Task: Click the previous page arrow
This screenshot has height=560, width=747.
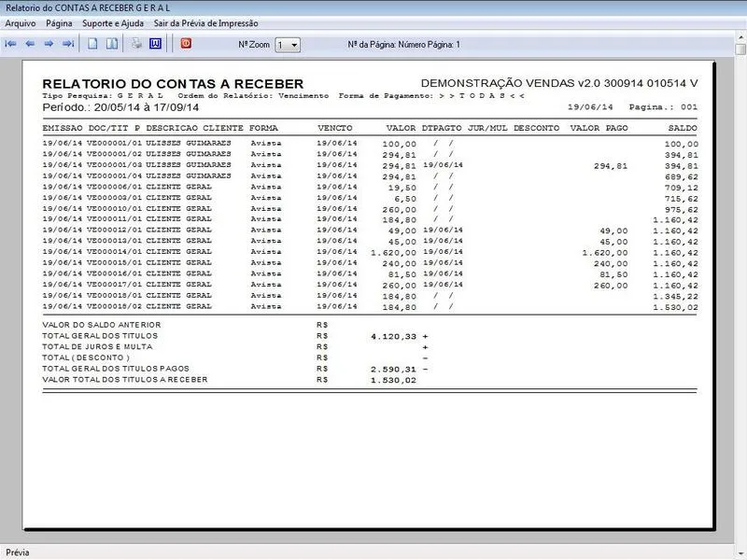Action: point(30,44)
